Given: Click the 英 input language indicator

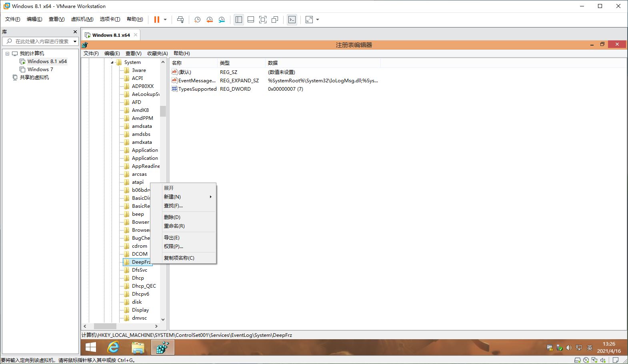Looking at the screenshot, I should tap(590, 348).
